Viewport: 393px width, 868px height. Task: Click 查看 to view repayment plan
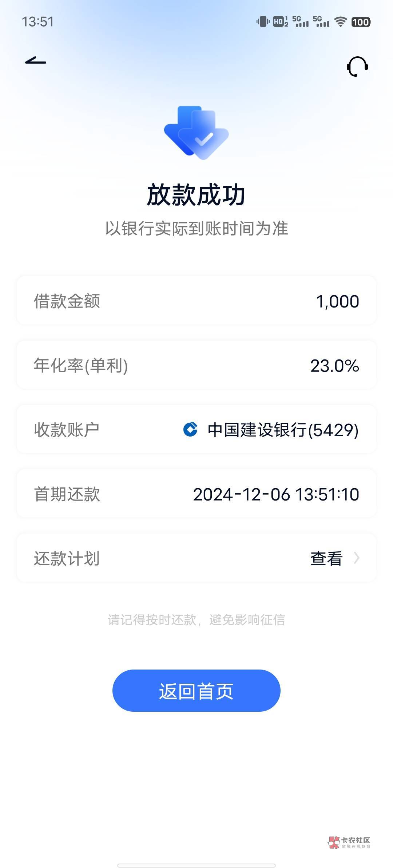tap(326, 558)
